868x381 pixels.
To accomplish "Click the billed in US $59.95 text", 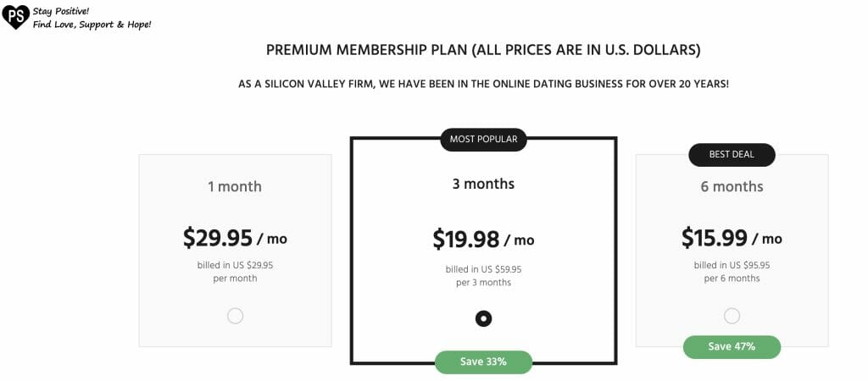I will tap(483, 270).
